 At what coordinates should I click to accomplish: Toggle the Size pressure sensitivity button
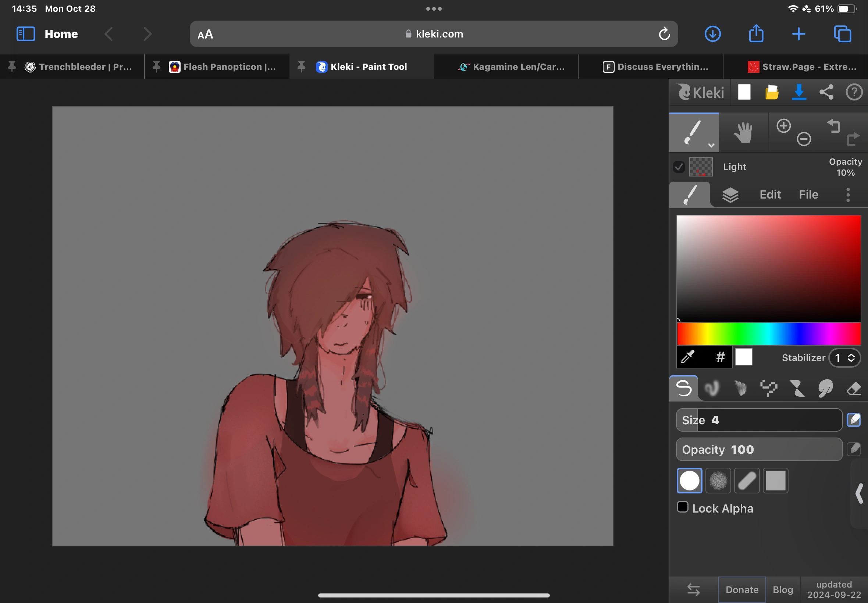click(x=853, y=420)
